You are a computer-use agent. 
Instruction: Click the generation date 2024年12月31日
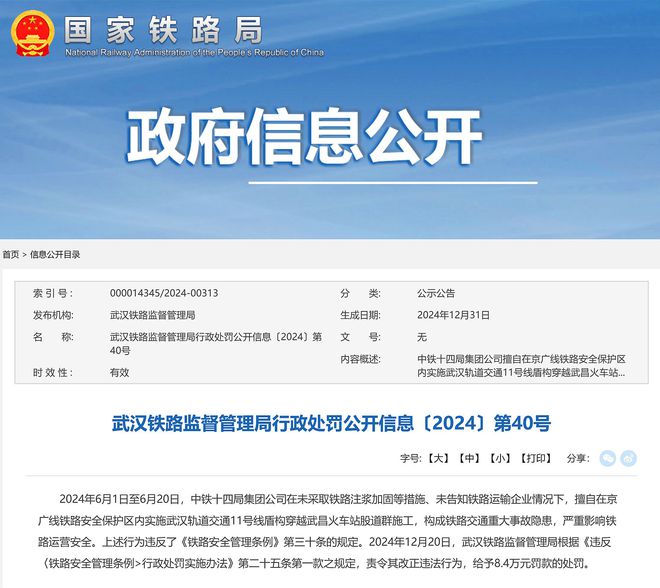[x=453, y=315]
